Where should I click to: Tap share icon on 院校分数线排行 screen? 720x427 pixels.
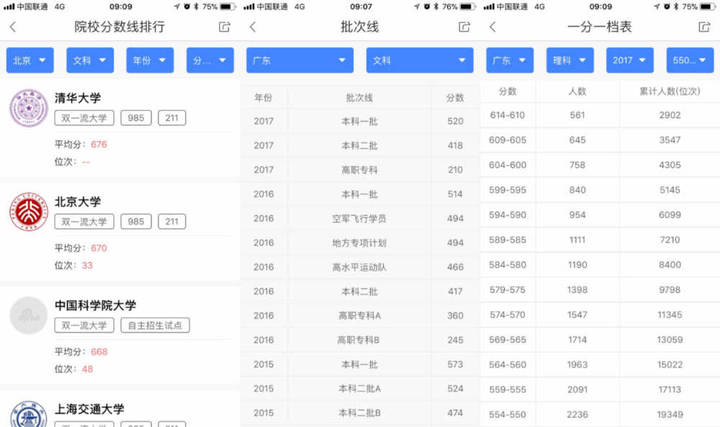coord(225,27)
